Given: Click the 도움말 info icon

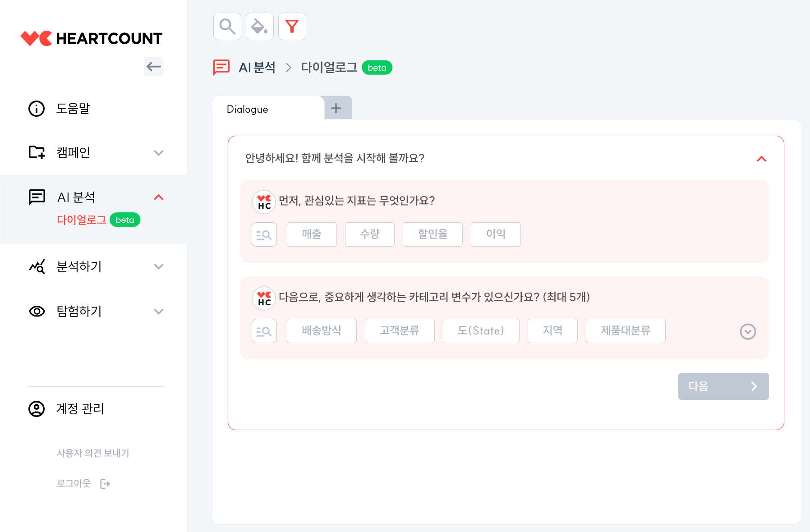Looking at the screenshot, I should 37,109.
